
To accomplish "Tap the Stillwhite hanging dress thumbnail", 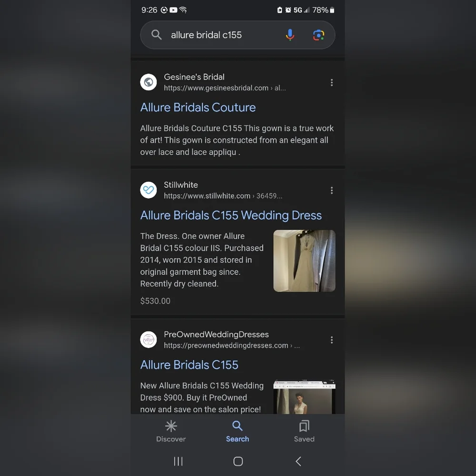I will (304, 261).
